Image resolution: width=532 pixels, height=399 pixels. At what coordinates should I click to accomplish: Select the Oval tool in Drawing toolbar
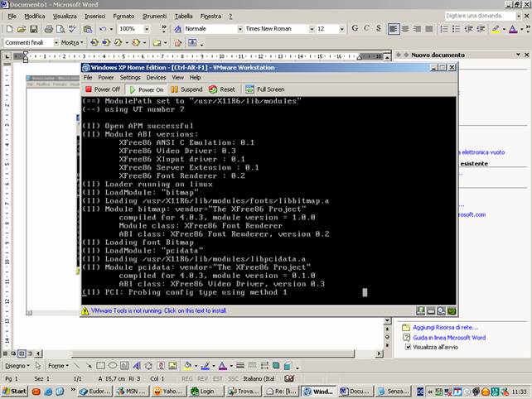click(x=113, y=366)
